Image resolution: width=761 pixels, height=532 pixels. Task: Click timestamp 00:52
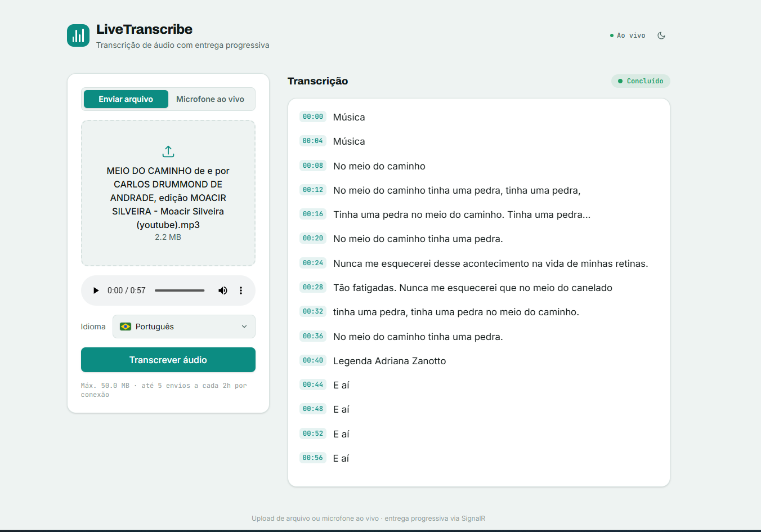[313, 433]
